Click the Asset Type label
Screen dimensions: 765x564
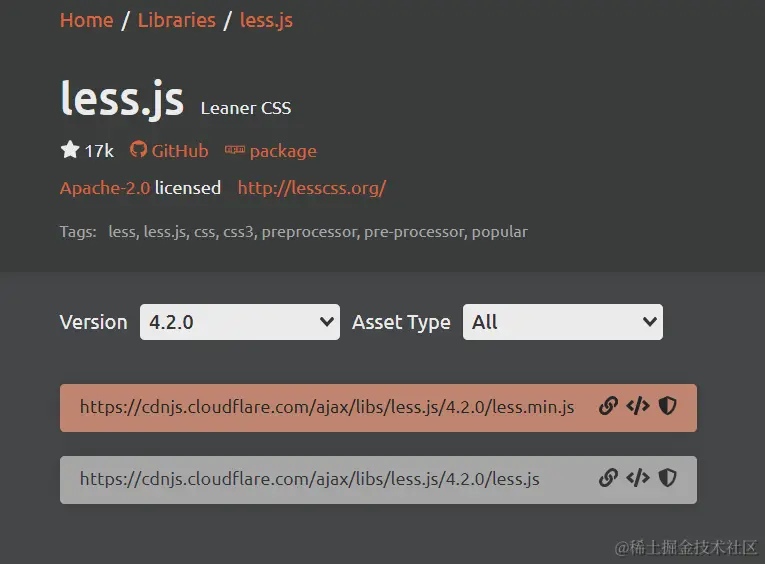pyautogui.click(x=401, y=322)
